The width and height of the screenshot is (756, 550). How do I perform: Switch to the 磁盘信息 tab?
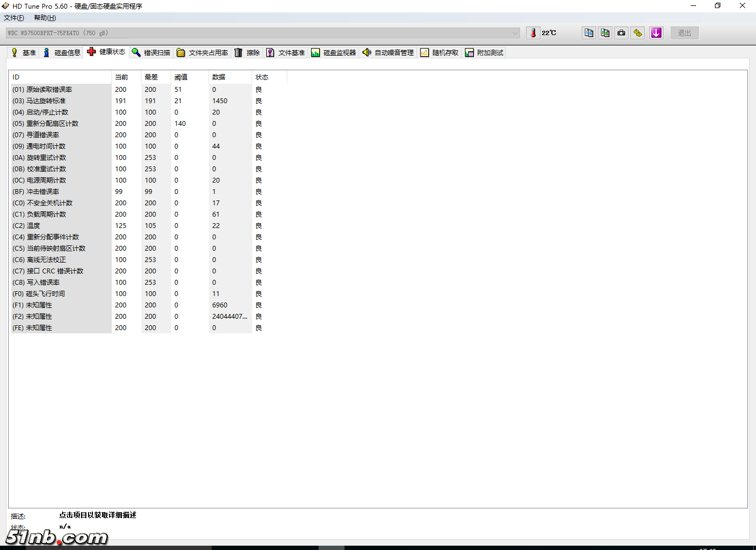coord(62,52)
